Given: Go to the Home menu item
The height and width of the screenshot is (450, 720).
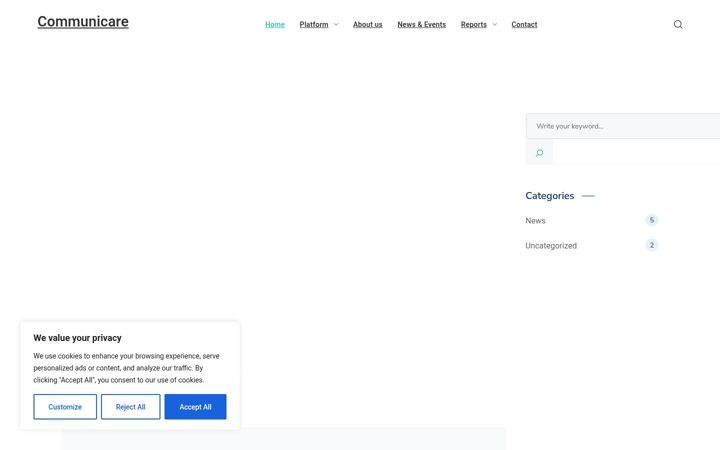Looking at the screenshot, I should [275, 24].
